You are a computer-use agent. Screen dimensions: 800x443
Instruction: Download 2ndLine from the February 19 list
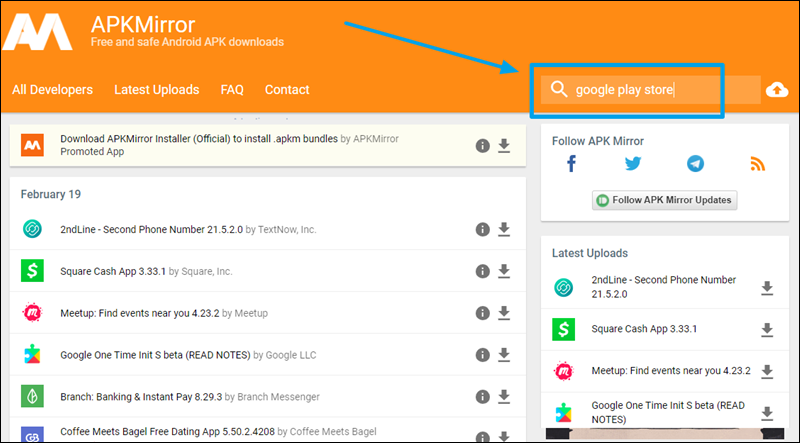tap(504, 230)
